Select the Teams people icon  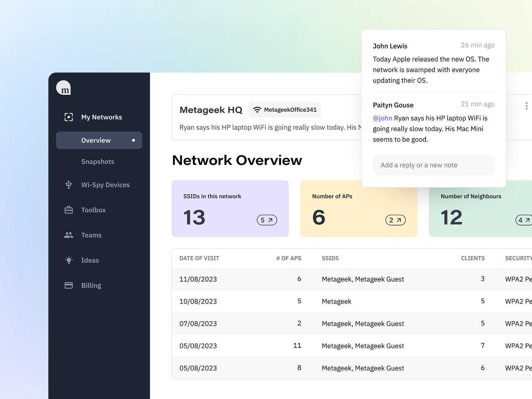[68, 235]
